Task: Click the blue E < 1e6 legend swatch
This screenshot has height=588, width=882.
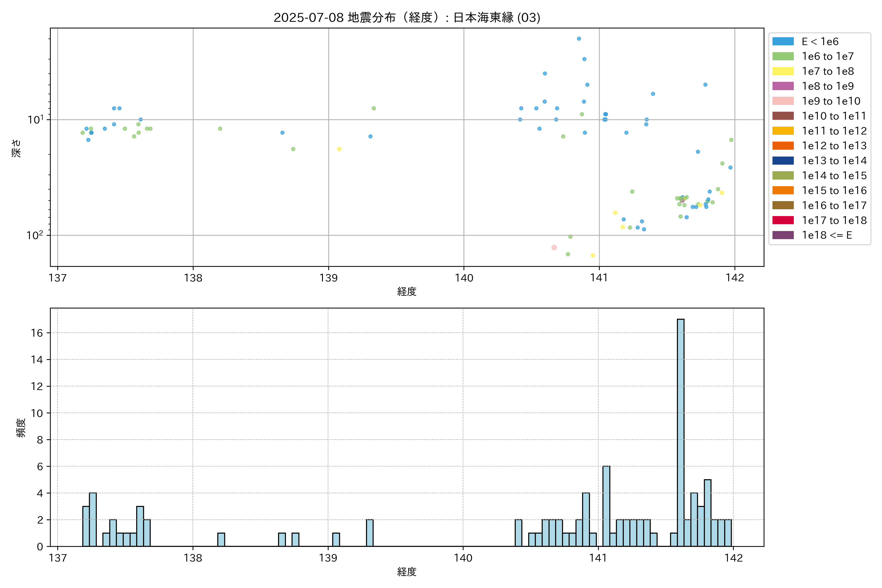Action: click(783, 41)
